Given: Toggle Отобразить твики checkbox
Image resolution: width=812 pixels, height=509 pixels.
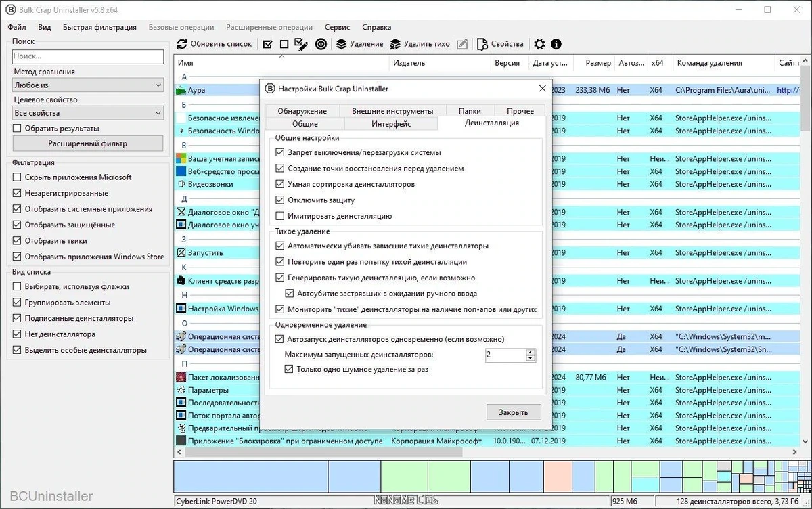Looking at the screenshot, I should pyautogui.click(x=18, y=240).
